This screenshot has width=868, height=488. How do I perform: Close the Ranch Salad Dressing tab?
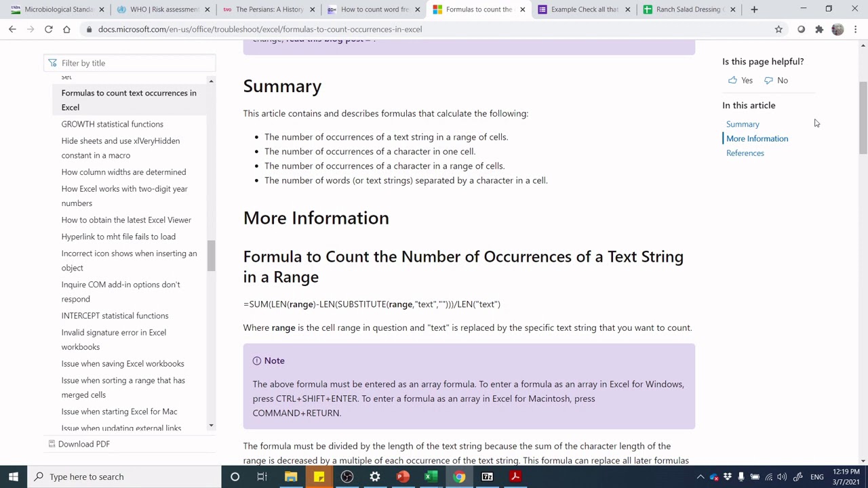[732, 9]
